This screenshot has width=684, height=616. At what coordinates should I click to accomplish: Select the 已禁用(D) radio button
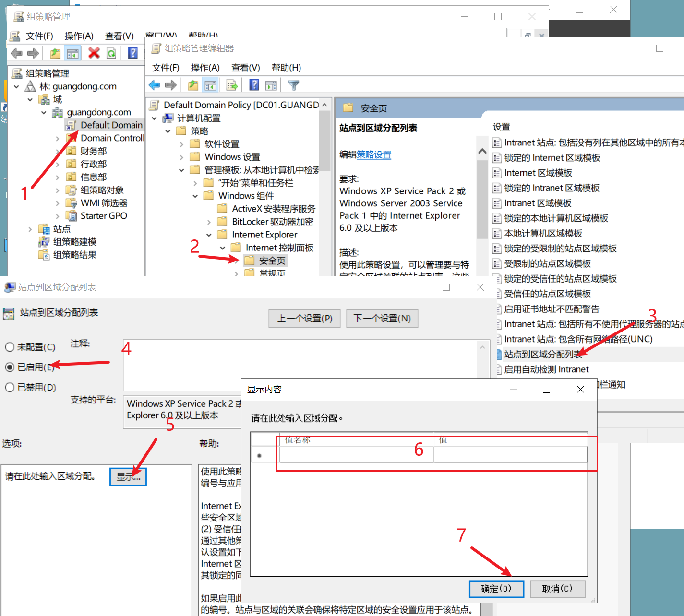tap(10, 387)
